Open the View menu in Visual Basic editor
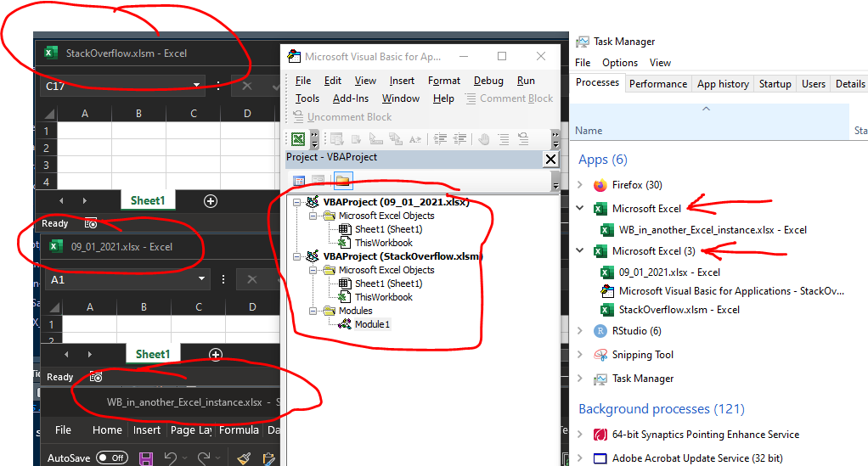Screen dimensions: 868x466 point(365,81)
